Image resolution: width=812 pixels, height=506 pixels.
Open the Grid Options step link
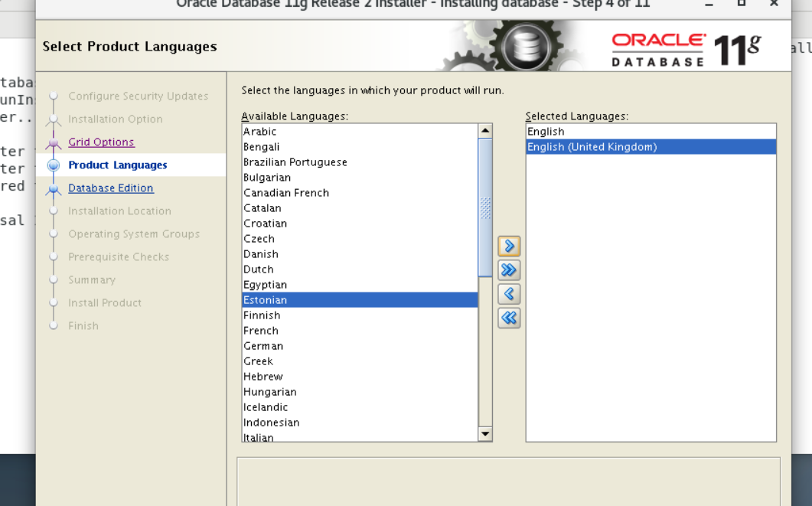(x=102, y=142)
